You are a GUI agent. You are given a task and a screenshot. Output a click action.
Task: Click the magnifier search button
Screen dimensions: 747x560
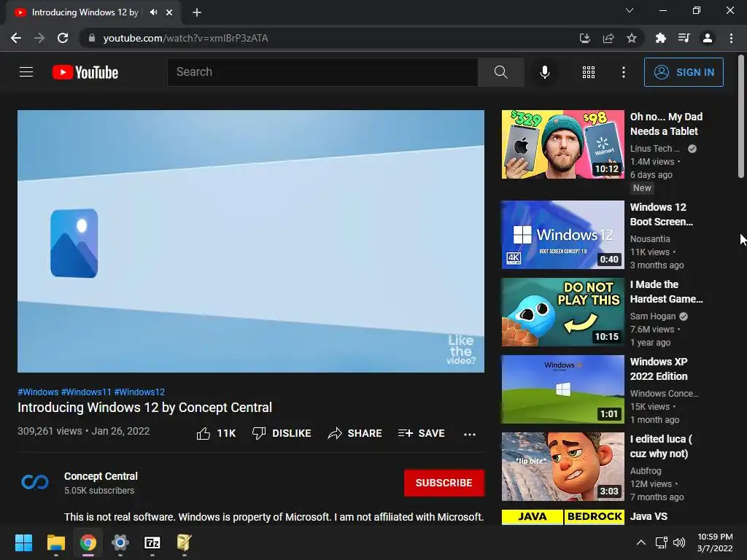tap(500, 72)
